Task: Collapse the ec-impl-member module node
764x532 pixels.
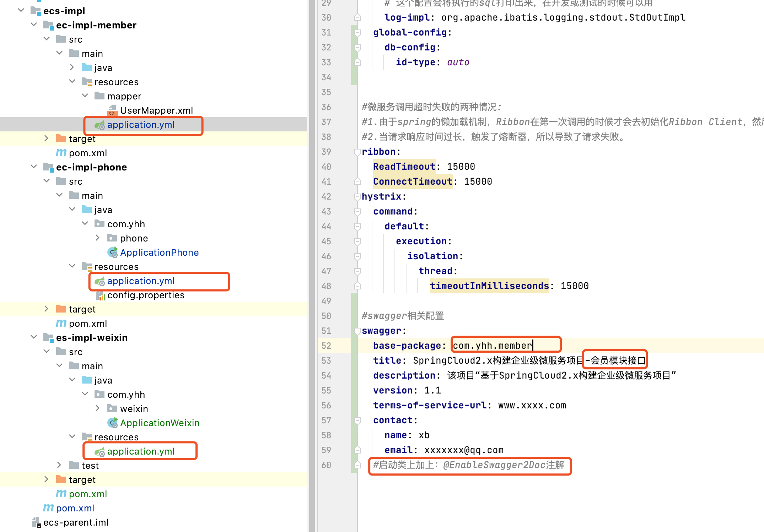Action: point(34,25)
